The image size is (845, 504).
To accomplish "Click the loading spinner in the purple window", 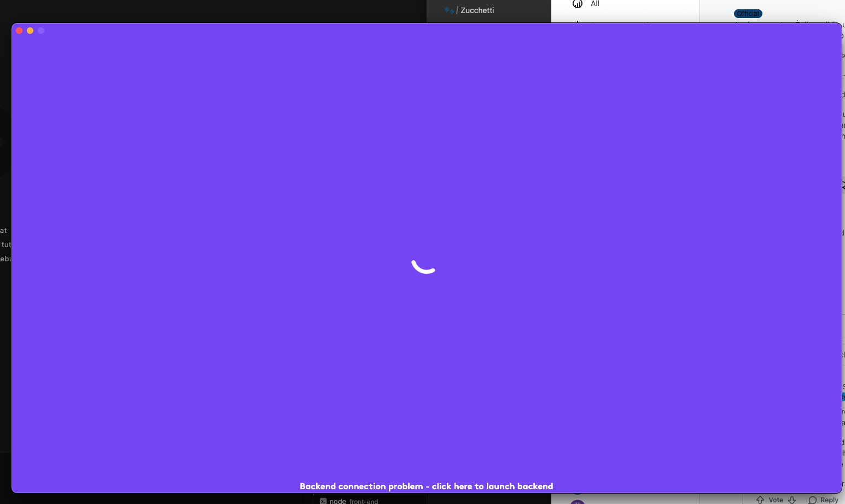I will 423,266.
